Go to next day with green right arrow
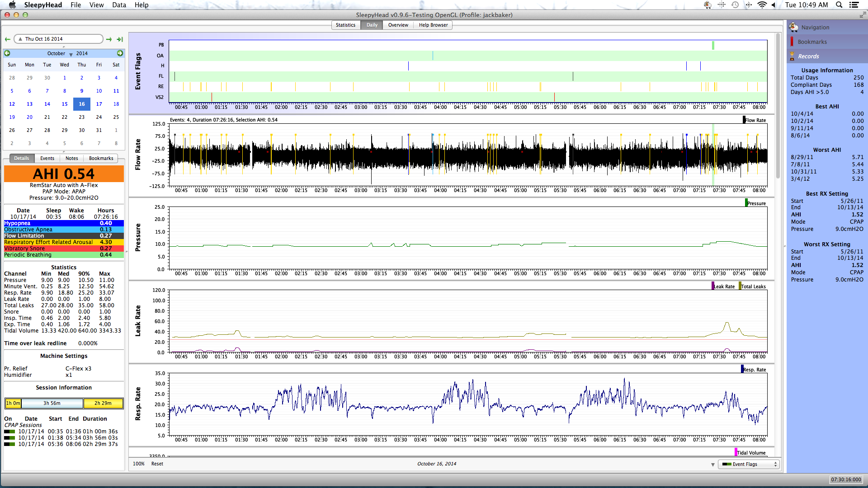Viewport: 868px width, 488px height. click(x=109, y=39)
